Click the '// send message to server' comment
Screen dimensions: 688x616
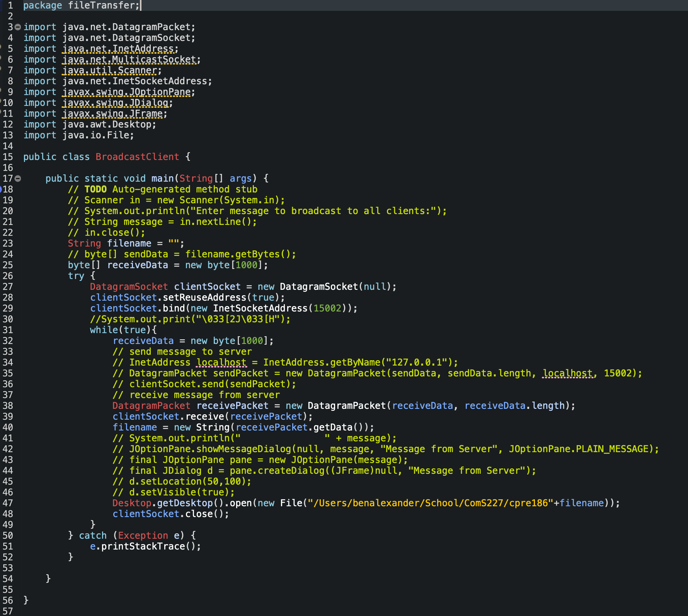point(182,352)
